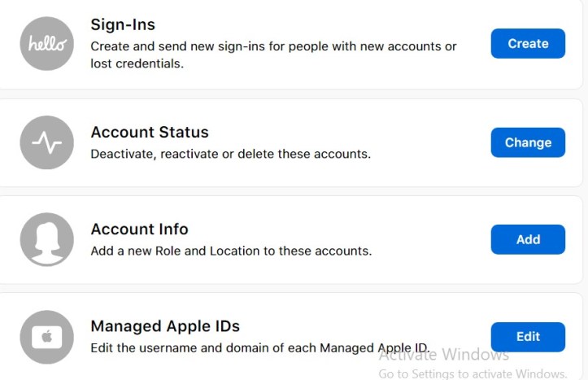Click the Account Status pulse icon
Image resolution: width=588 pixels, height=380 pixels.
(46, 142)
